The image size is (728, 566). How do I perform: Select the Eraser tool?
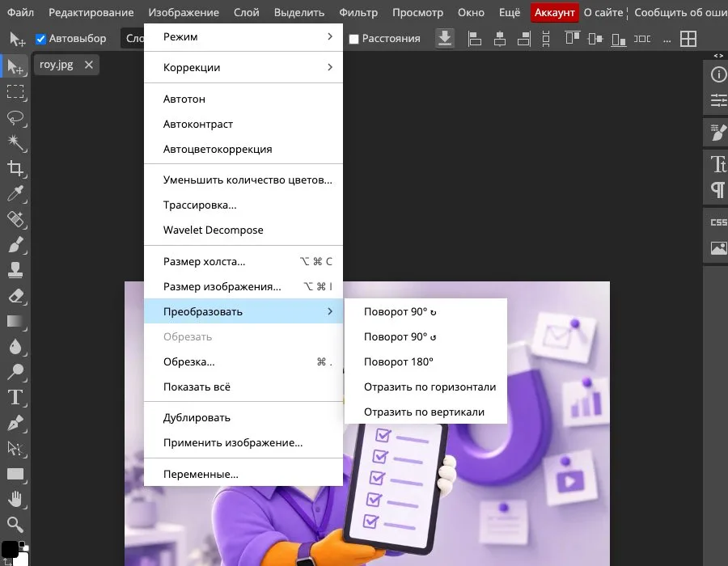[15, 295]
